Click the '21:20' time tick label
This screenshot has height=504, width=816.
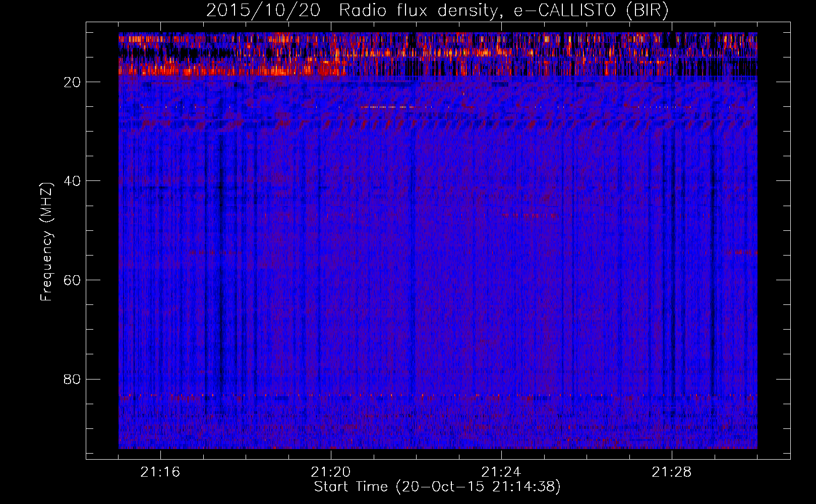[x=331, y=472]
